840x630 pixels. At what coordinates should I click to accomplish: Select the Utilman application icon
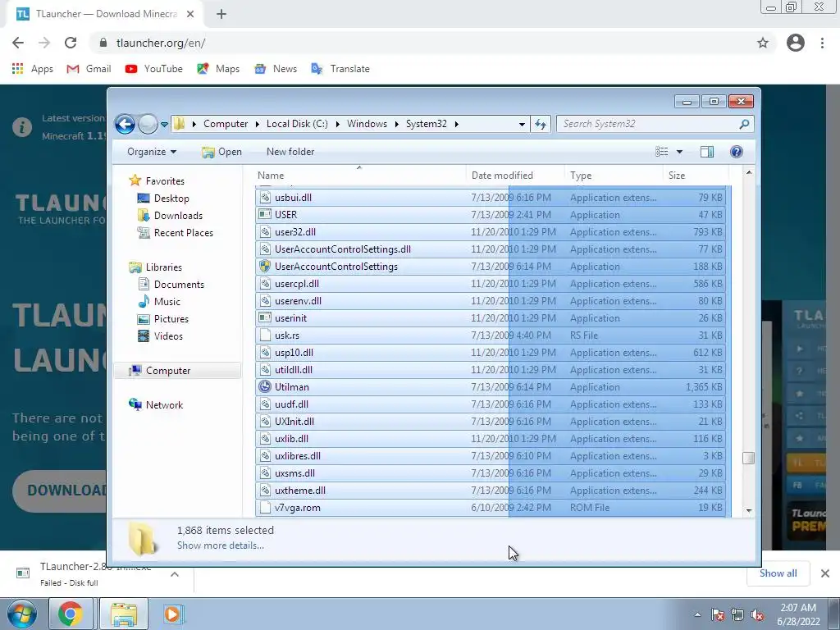265,387
